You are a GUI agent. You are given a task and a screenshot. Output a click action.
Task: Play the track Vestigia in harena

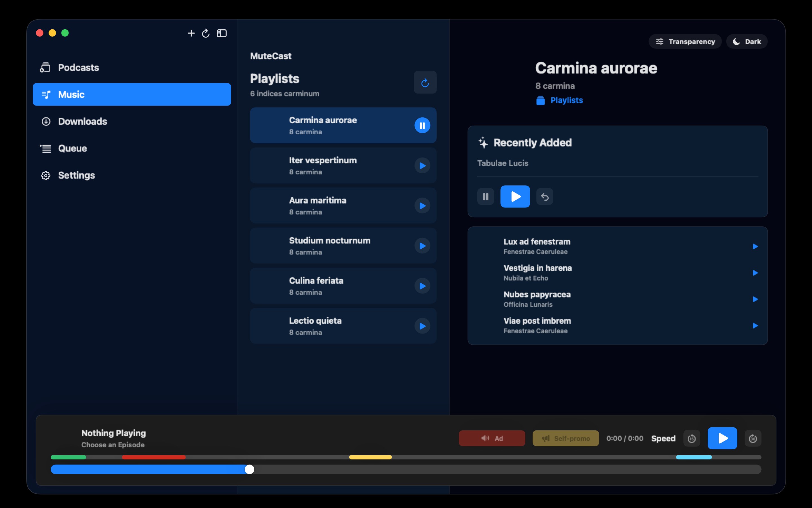pyautogui.click(x=755, y=273)
